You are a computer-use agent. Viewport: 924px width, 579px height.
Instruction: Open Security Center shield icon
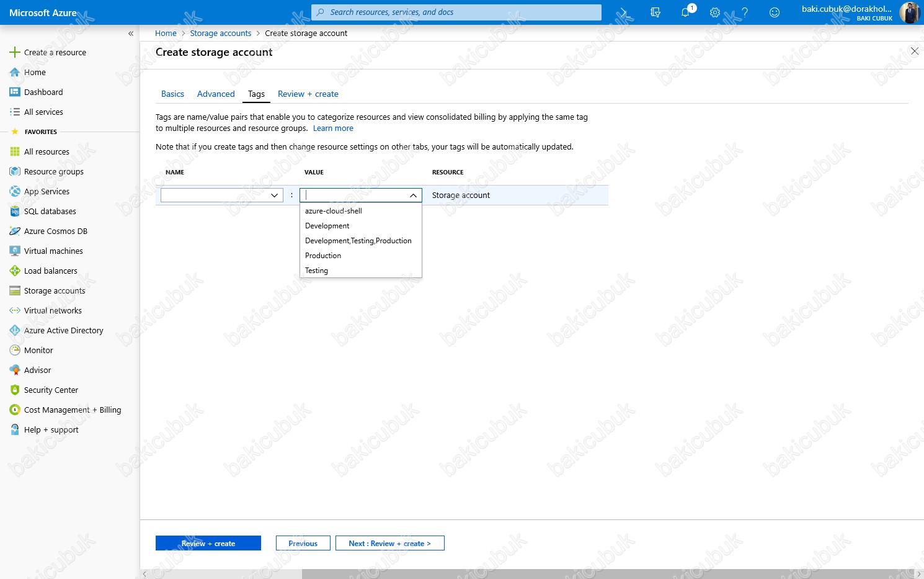15,390
